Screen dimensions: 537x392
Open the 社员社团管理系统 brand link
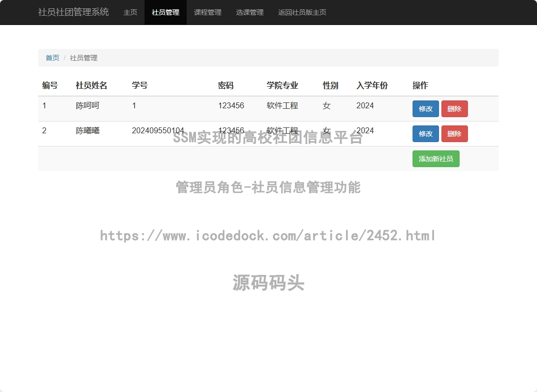pos(73,12)
